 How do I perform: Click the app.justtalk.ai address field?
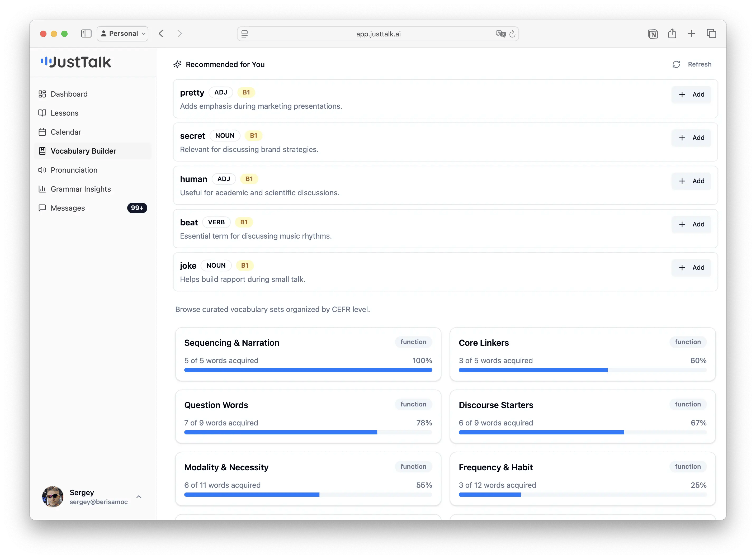[378, 34]
